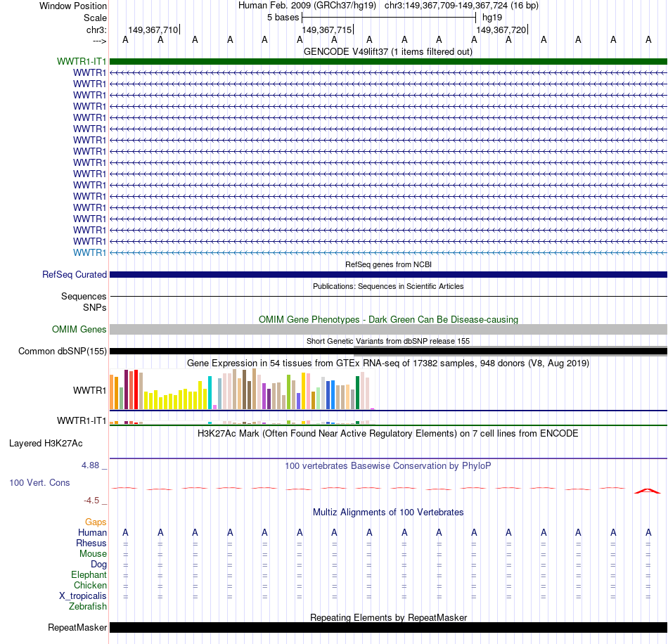The height and width of the screenshot is (644, 668).
Task: Click the X_tropicalis alignment row label
Action: pyautogui.click(x=83, y=596)
